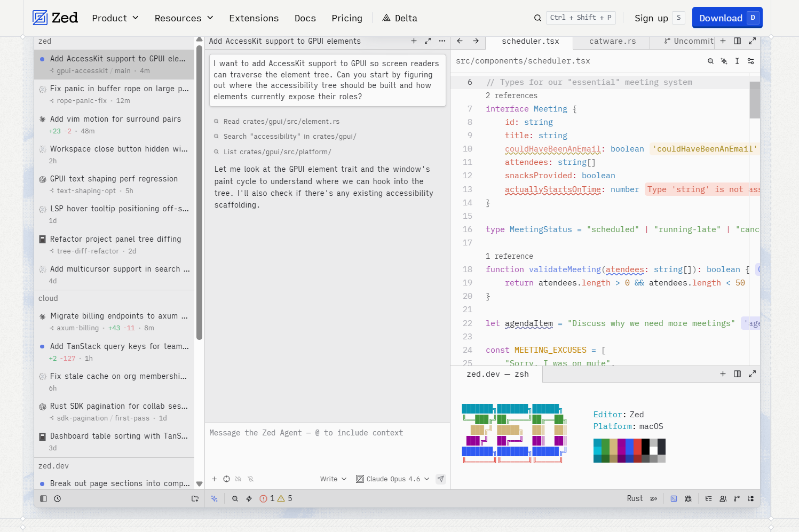Open inline assist sparkle in editor toolbar
Screen dimensions: 799x532
pos(724,61)
